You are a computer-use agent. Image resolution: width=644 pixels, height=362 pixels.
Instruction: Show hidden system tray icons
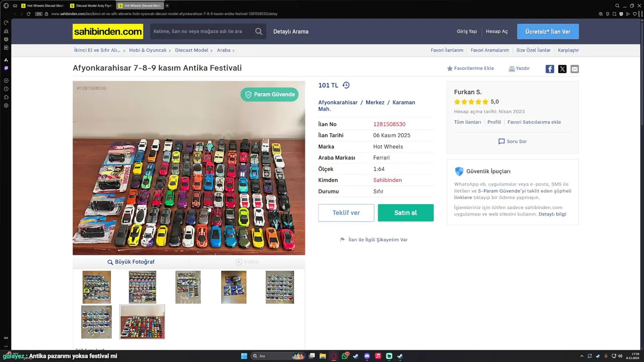582,356
